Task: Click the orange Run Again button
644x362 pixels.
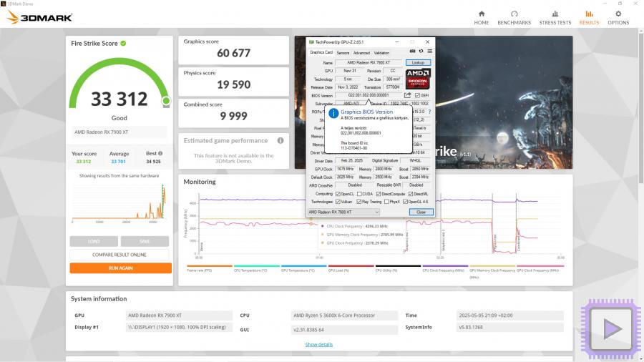Action: [x=120, y=268]
